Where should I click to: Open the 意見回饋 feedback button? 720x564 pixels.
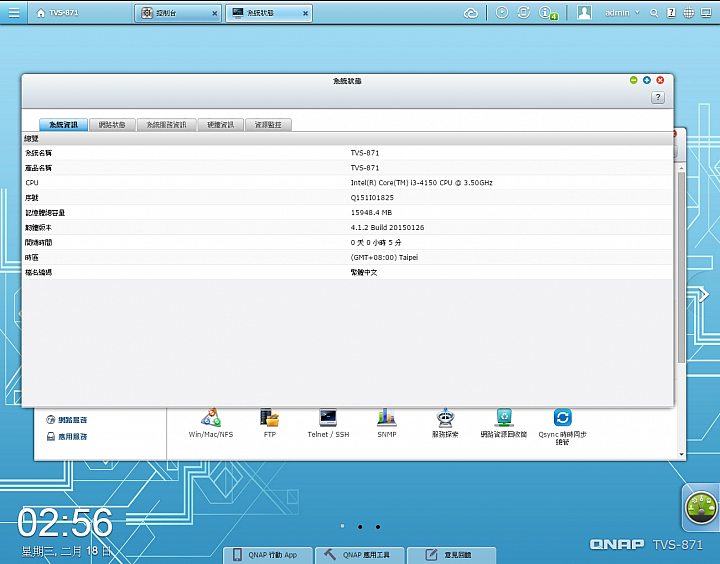[451, 555]
